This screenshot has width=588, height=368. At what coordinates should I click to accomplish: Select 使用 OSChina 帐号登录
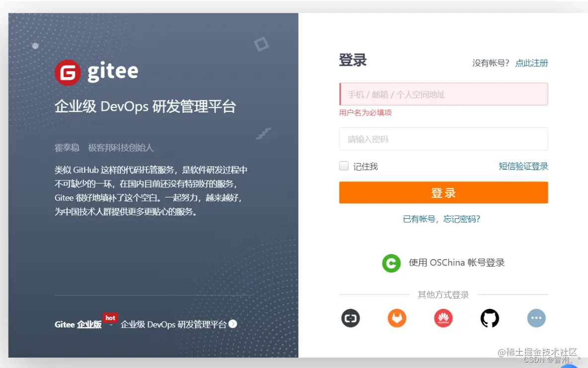coord(456,263)
